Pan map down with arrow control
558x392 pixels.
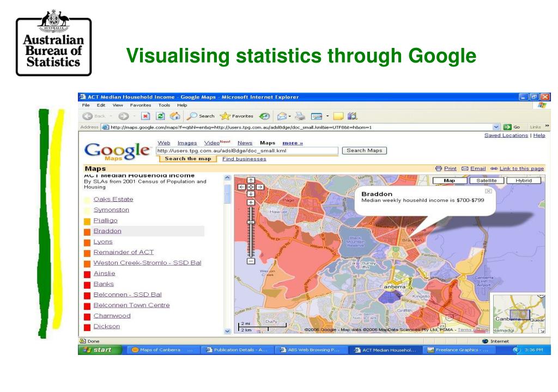[251, 194]
